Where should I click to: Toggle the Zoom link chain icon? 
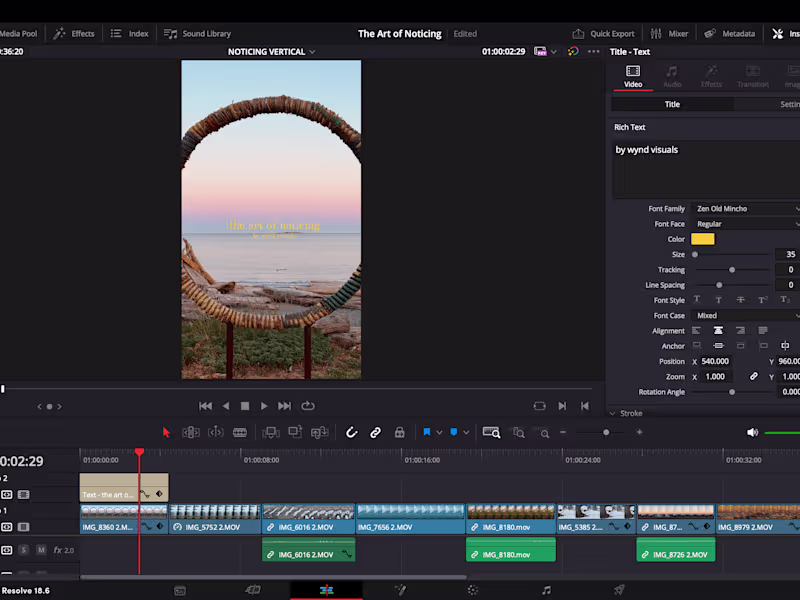pos(753,377)
